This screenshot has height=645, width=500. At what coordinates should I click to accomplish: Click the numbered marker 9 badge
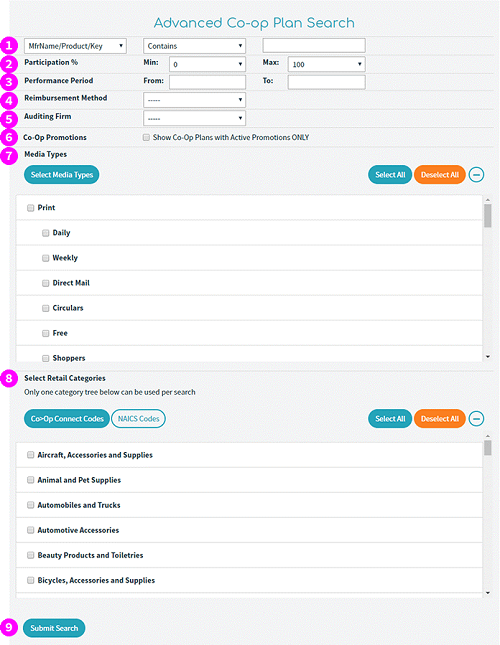pos(9,628)
